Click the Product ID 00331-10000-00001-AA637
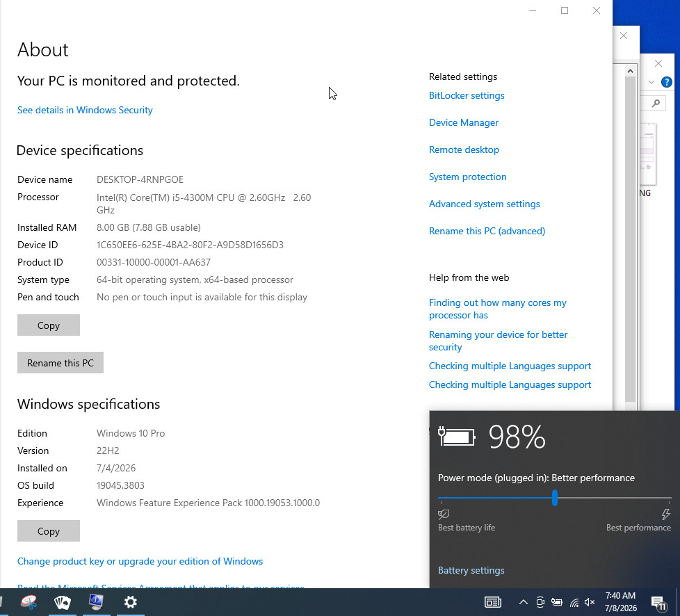Viewport: 680px width, 616px height. point(154,262)
